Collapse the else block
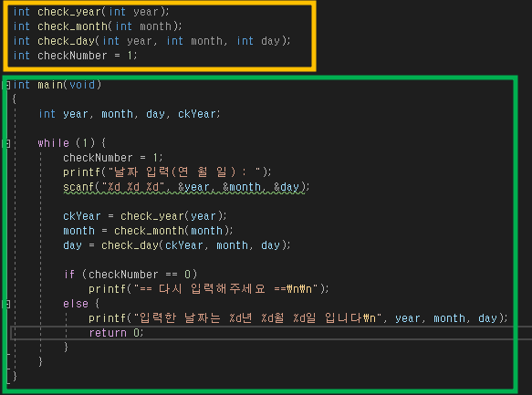 [x=7, y=304]
